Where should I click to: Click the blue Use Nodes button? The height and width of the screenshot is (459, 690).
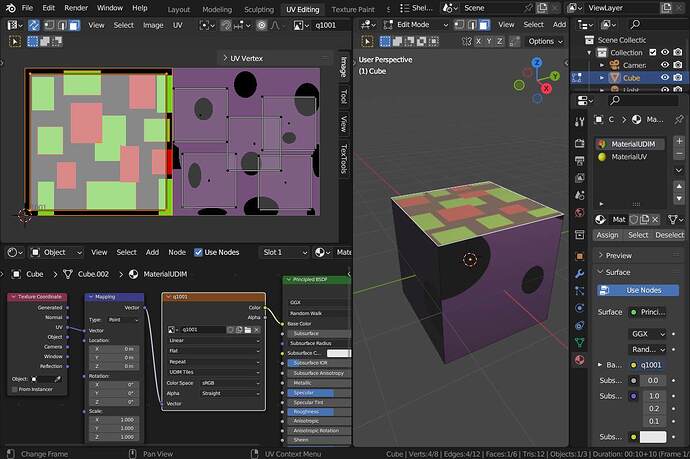pyautogui.click(x=638, y=290)
